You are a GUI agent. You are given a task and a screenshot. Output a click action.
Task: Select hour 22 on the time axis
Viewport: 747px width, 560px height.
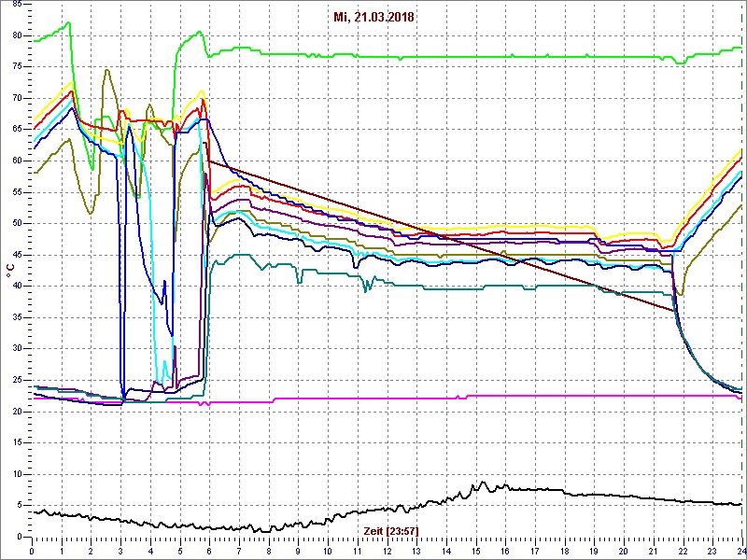click(683, 551)
